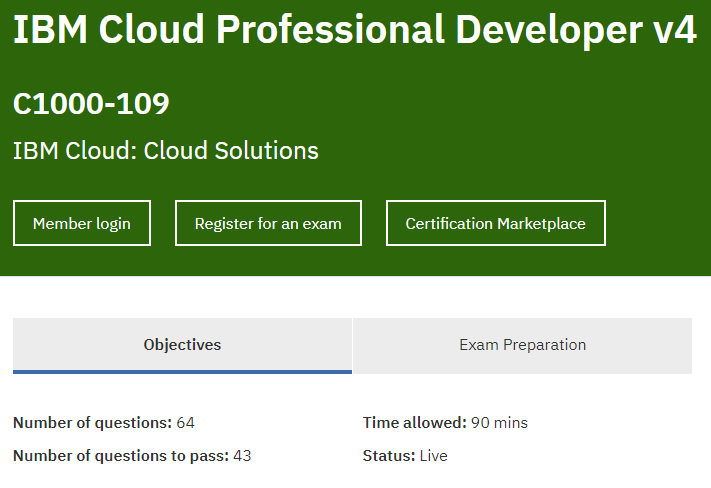Click Status: Live text
The height and width of the screenshot is (488, 711).
click(x=405, y=455)
